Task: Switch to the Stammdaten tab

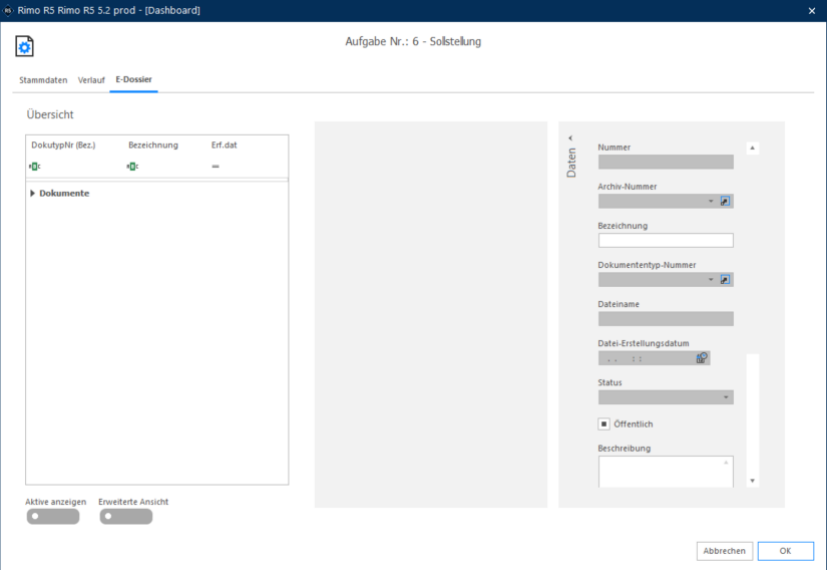Action: 43,80
